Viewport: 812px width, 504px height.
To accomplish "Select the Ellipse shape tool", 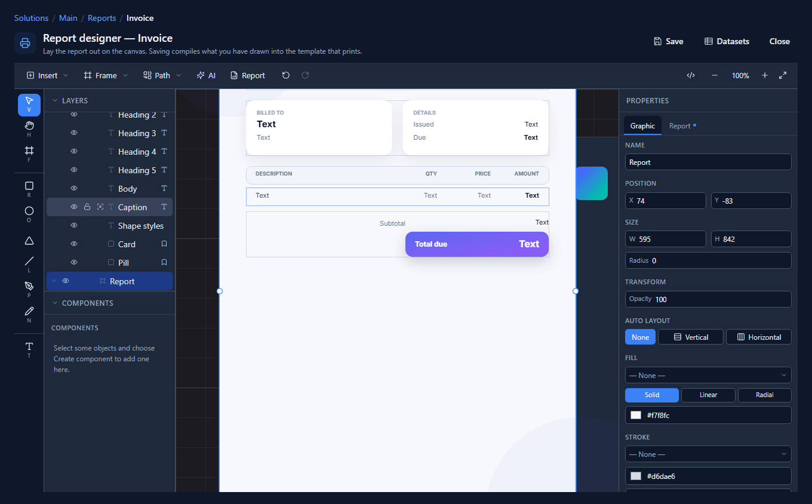I will 29,215.
